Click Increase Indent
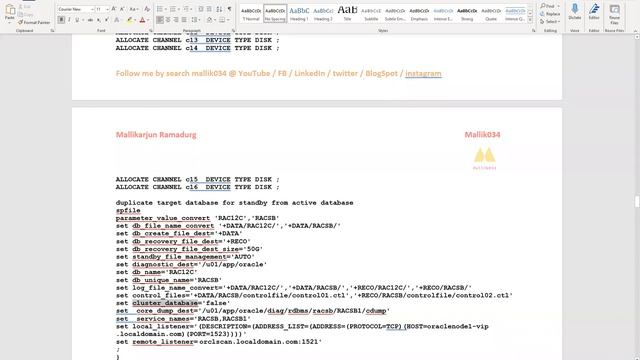 point(209,9)
